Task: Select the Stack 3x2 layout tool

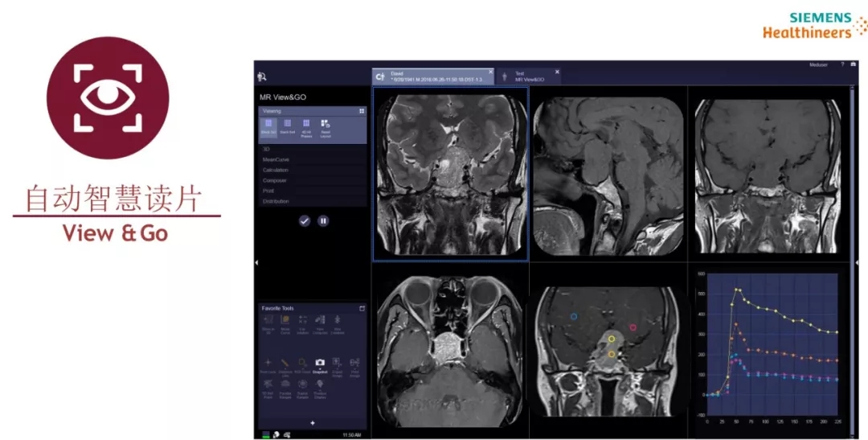Action: point(268,127)
